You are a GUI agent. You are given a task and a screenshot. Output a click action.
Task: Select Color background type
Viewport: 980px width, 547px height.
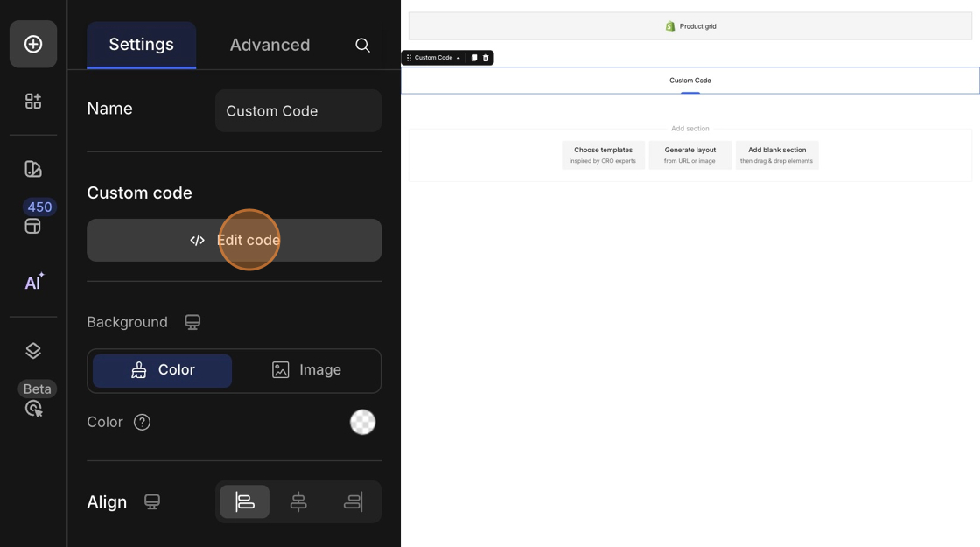[x=163, y=370]
